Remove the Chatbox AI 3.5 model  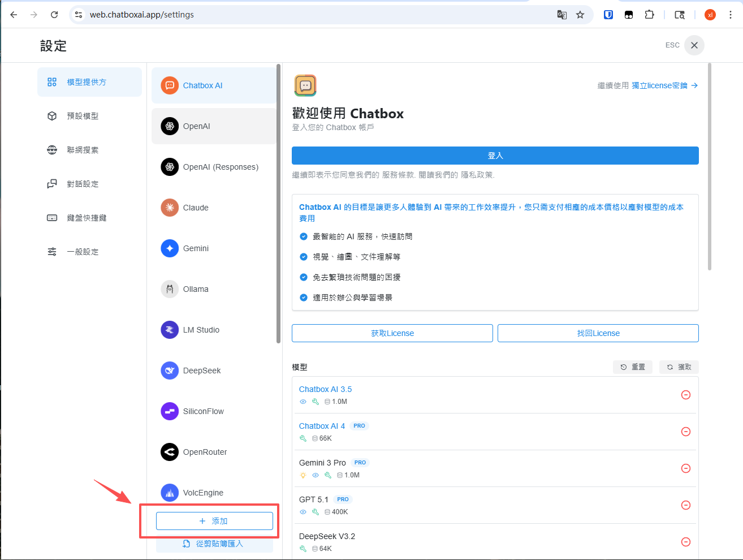click(x=686, y=395)
